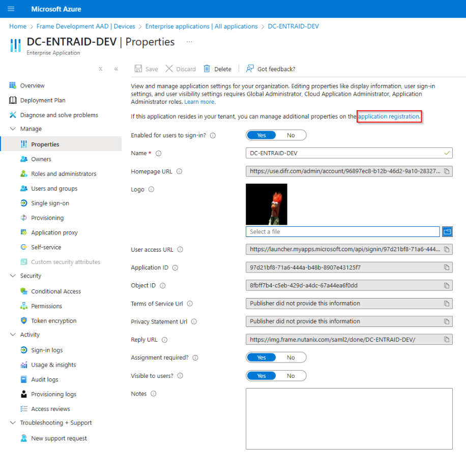This screenshot has width=466, height=476.
Task: Click the Learn more link
Action: tap(200, 102)
